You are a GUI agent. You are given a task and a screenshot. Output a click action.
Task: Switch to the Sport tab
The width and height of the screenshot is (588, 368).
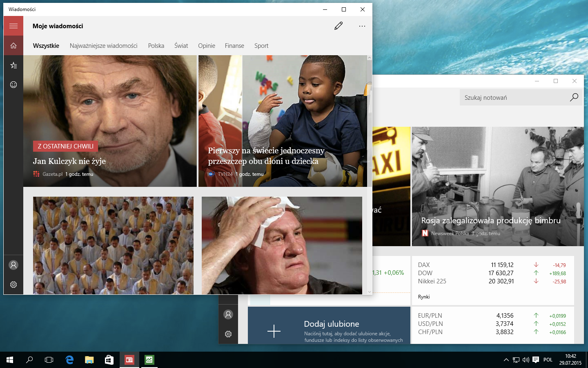click(261, 46)
